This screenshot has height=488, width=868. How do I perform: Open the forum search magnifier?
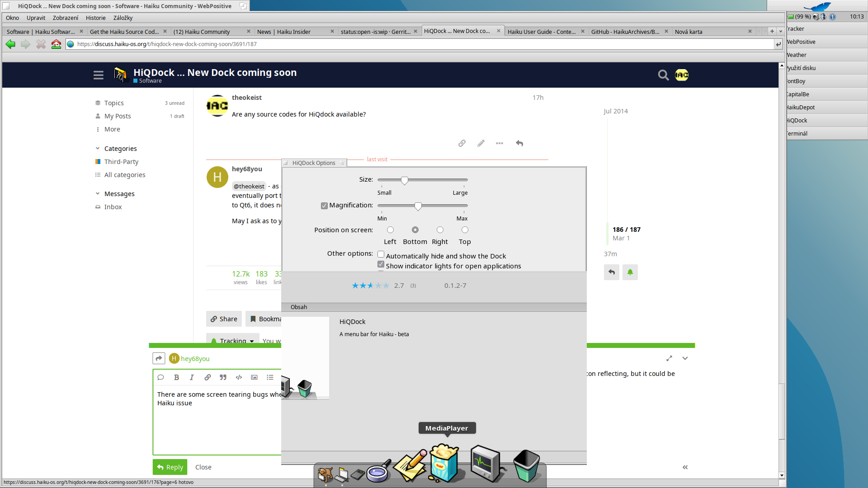pos(663,75)
